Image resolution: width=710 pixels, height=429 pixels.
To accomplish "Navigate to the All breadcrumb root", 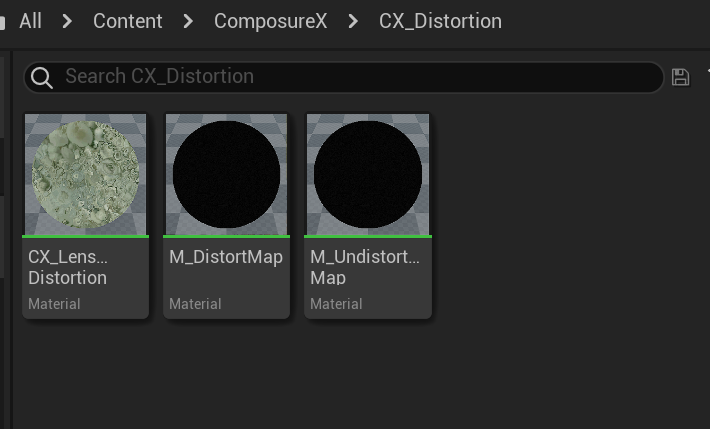I will click(x=30, y=21).
